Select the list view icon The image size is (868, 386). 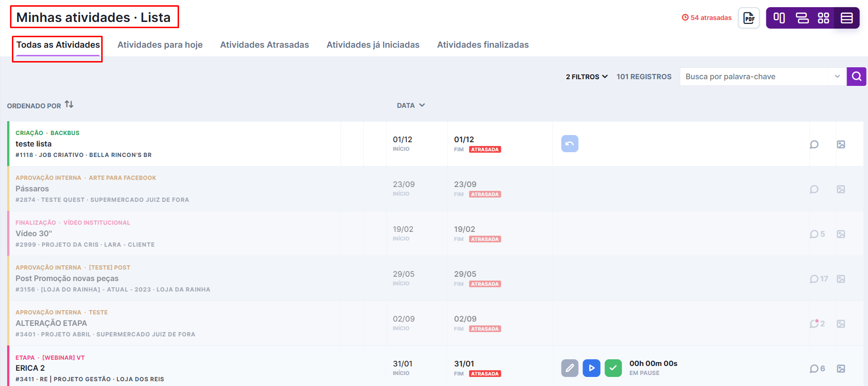tap(847, 18)
